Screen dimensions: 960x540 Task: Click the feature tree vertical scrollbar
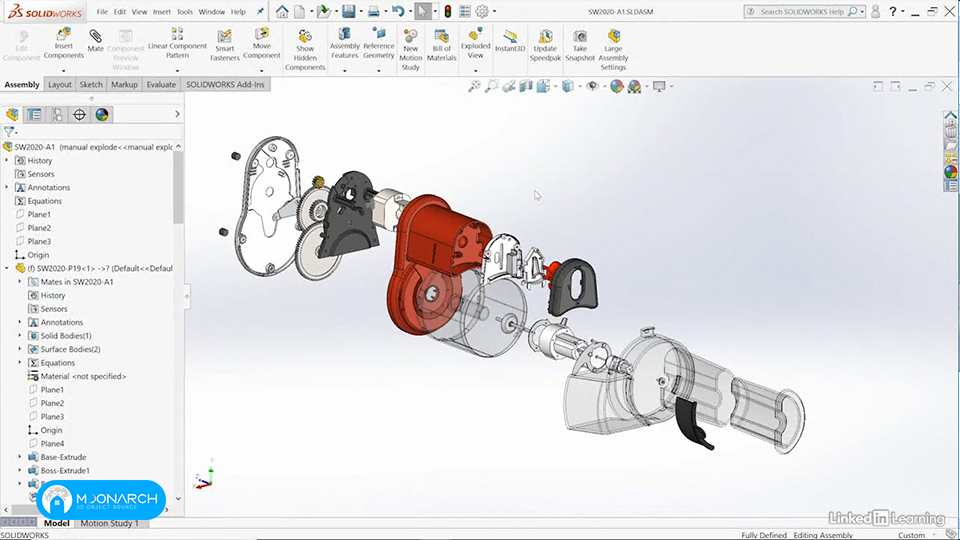tap(178, 187)
